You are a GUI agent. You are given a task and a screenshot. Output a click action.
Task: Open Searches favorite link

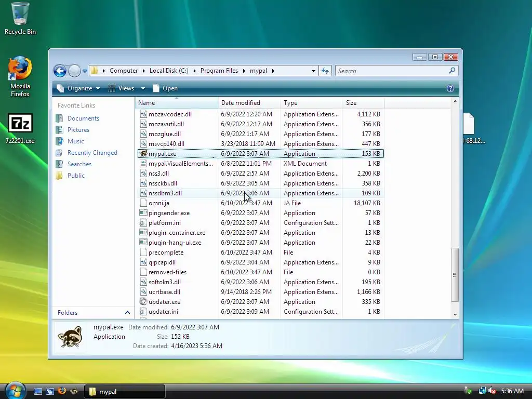tap(79, 164)
